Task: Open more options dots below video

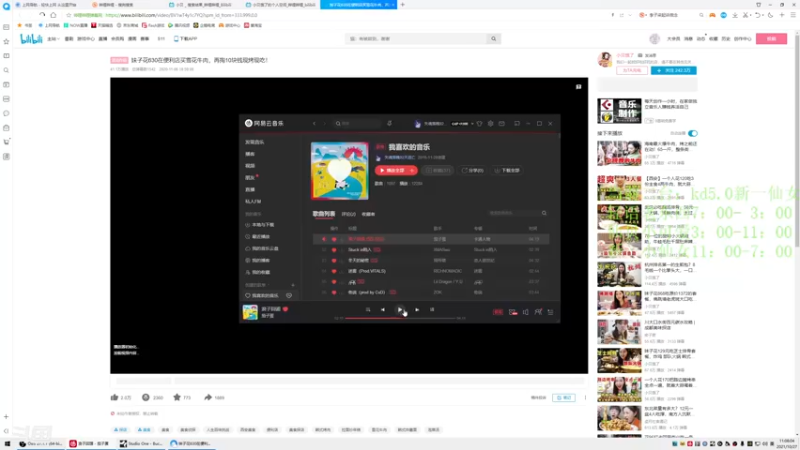Action: click(x=585, y=397)
